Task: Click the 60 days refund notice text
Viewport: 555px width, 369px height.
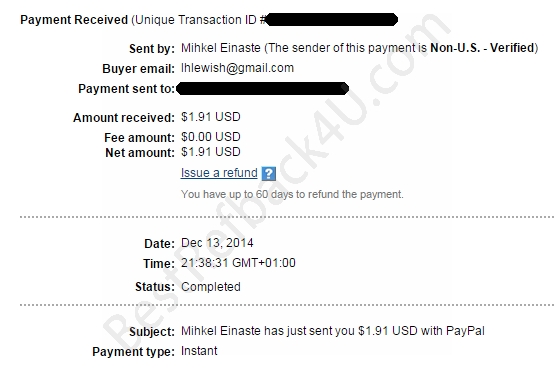Action: click(x=292, y=194)
